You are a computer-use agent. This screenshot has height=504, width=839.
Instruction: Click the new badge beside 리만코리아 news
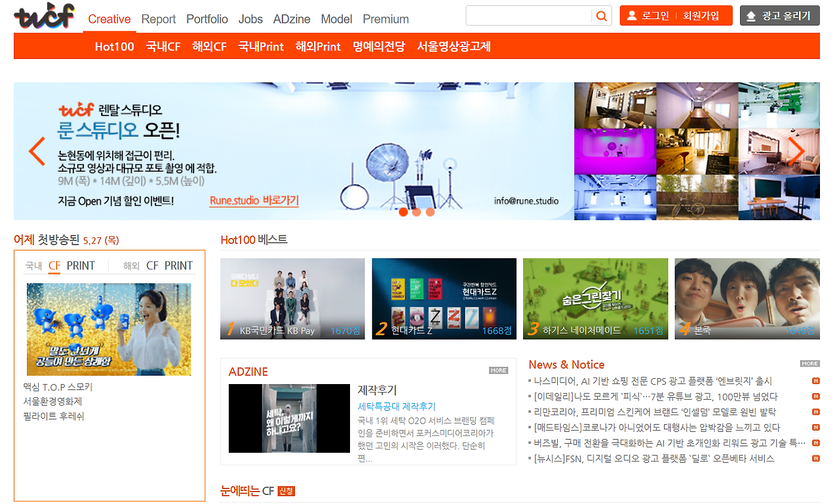[816, 412]
